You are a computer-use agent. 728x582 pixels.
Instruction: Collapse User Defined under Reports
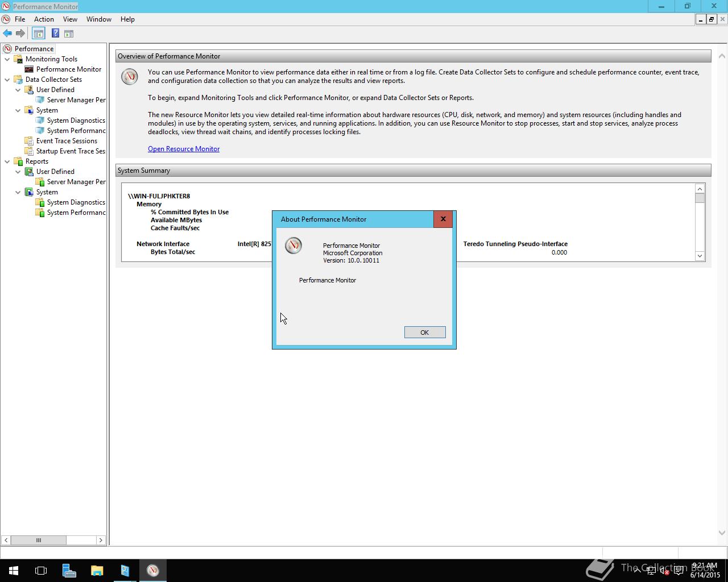pyautogui.click(x=18, y=172)
